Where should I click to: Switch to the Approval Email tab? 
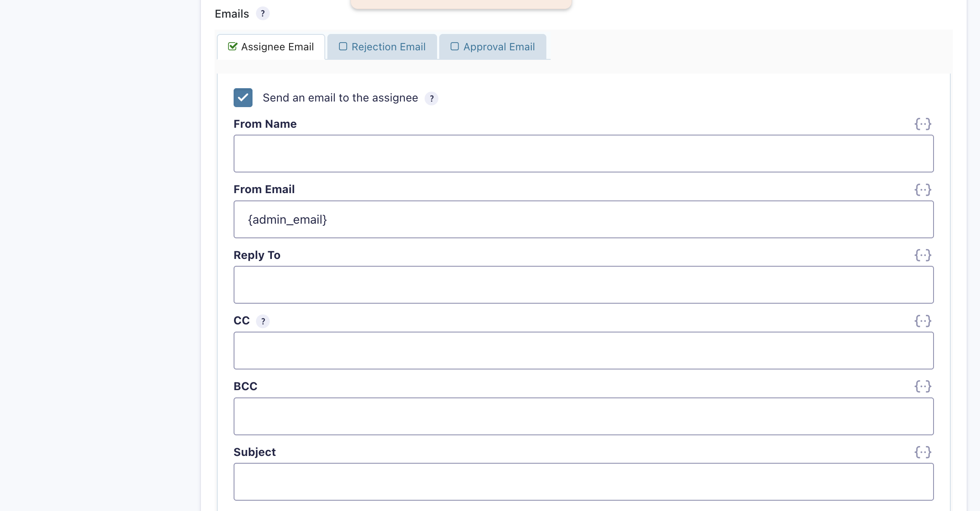pos(493,47)
